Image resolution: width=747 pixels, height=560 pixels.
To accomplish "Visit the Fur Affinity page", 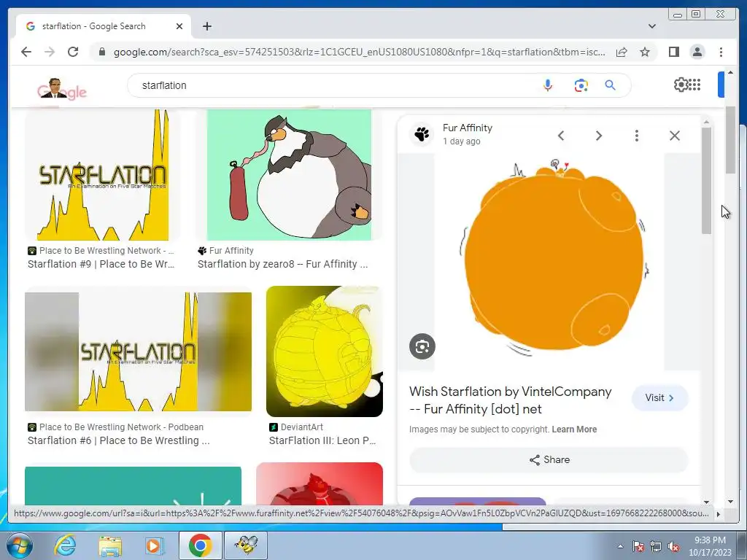I will tap(659, 397).
